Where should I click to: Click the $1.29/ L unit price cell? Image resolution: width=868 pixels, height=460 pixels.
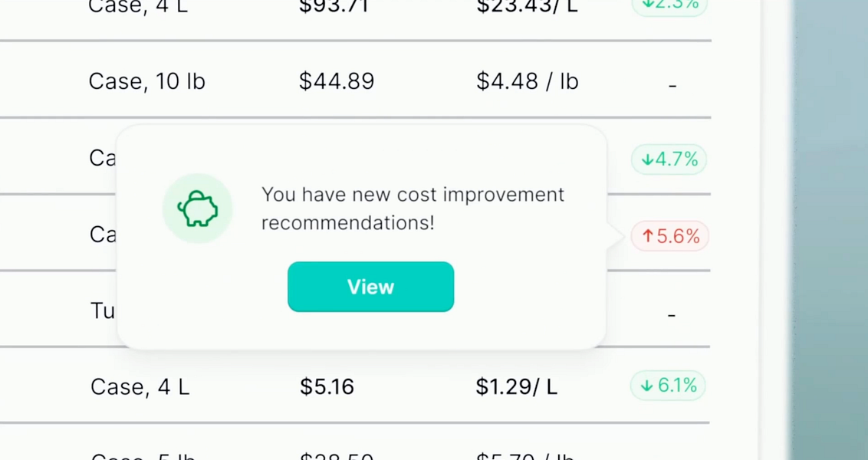(x=517, y=386)
